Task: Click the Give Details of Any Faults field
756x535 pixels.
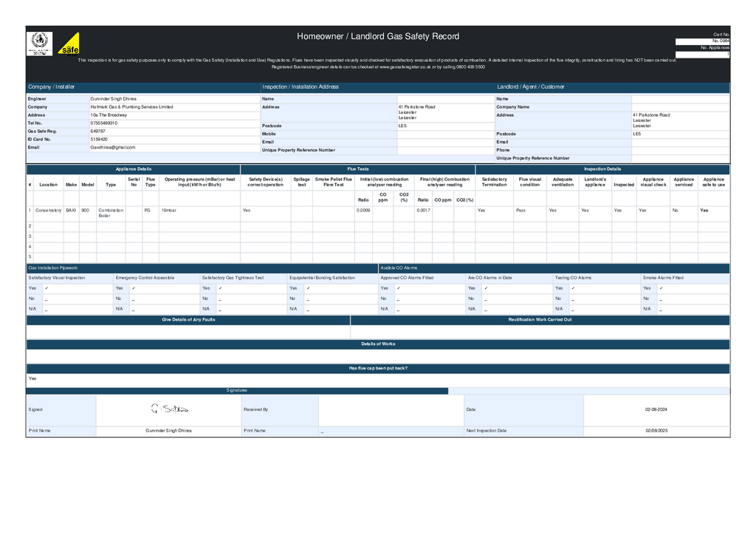Action: 188,332
